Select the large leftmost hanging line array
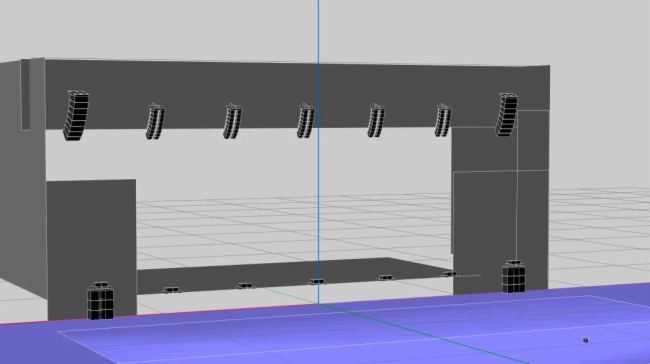The height and width of the screenshot is (364, 650). pyautogui.click(x=76, y=115)
